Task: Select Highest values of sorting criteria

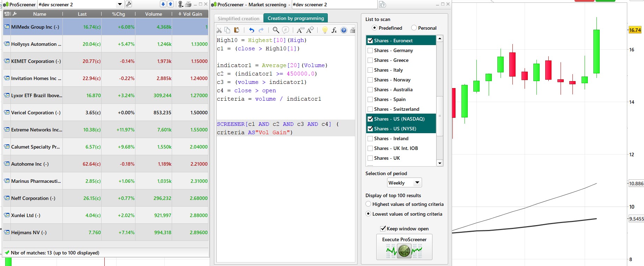Action: tap(368, 204)
